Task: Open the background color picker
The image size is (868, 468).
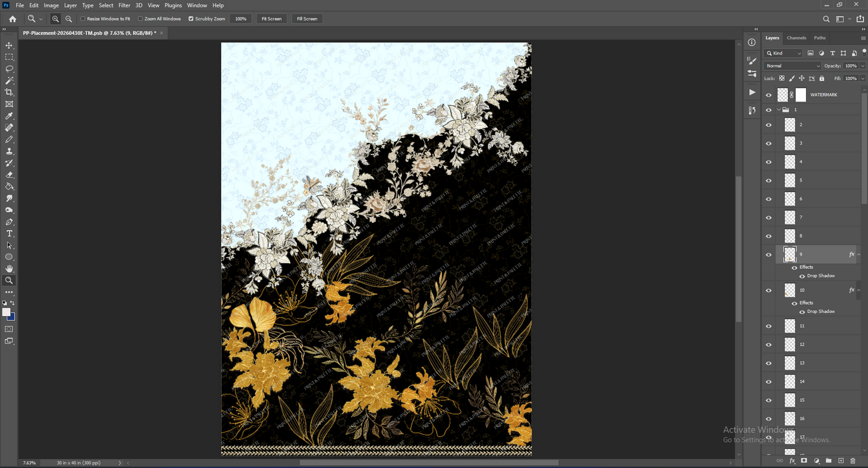Action: pos(12,317)
